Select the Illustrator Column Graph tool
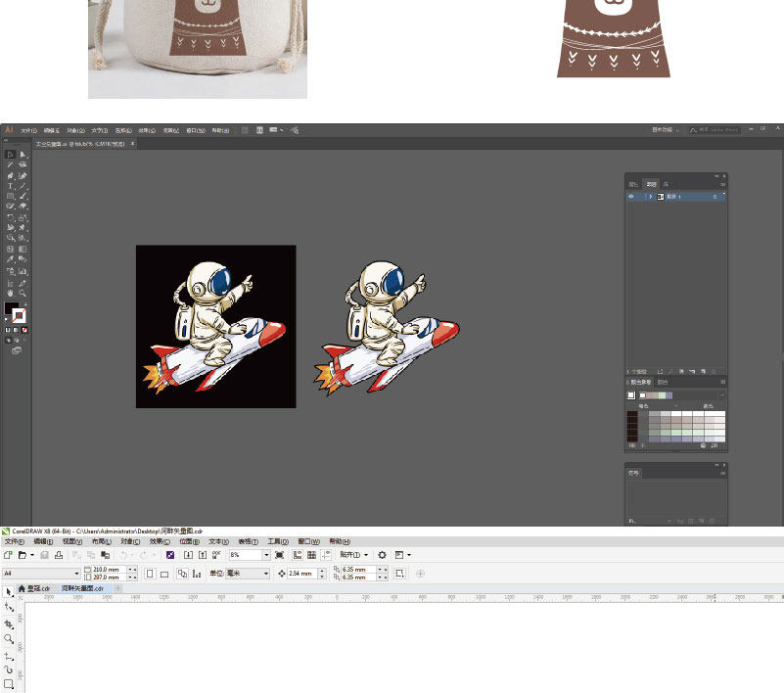The height and width of the screenshot is (693, 784). click(x=23, y=271)
